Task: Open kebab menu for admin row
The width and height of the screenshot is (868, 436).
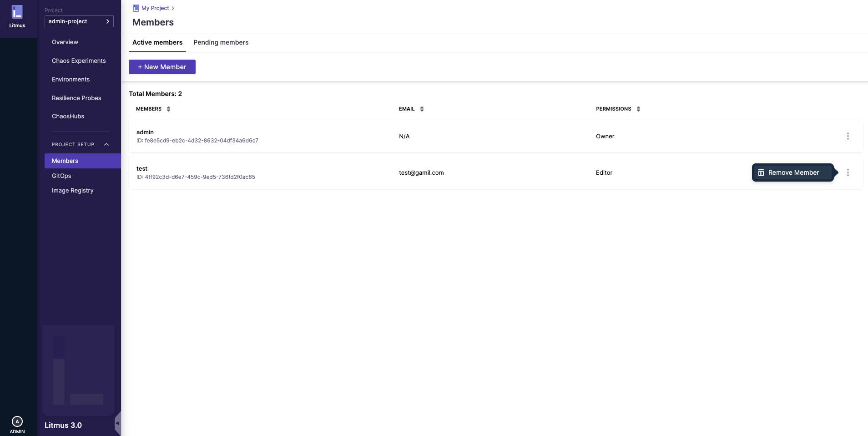Action: click(848, 136)
